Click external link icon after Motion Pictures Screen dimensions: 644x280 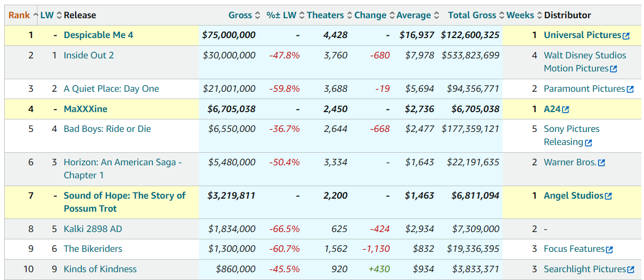click(x=614, y=69)
